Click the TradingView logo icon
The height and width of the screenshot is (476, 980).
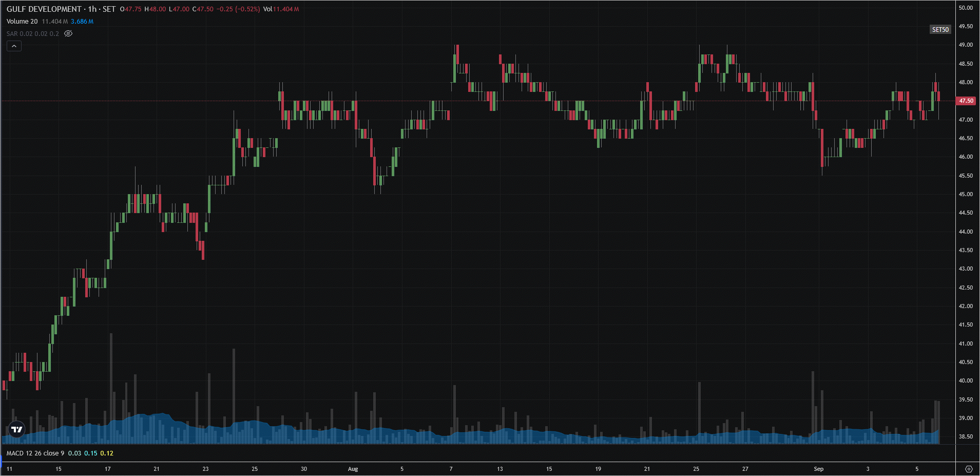[x=17, y=429]
